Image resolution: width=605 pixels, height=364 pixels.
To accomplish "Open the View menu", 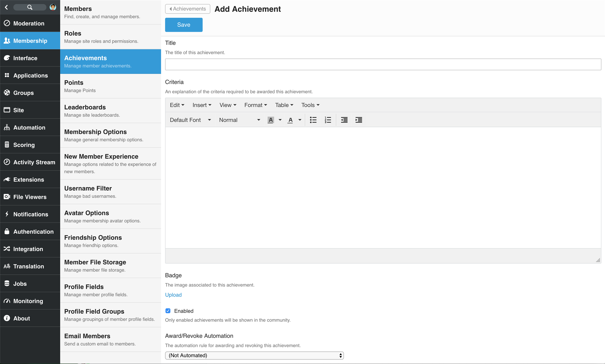I will (x=228, y=105).
